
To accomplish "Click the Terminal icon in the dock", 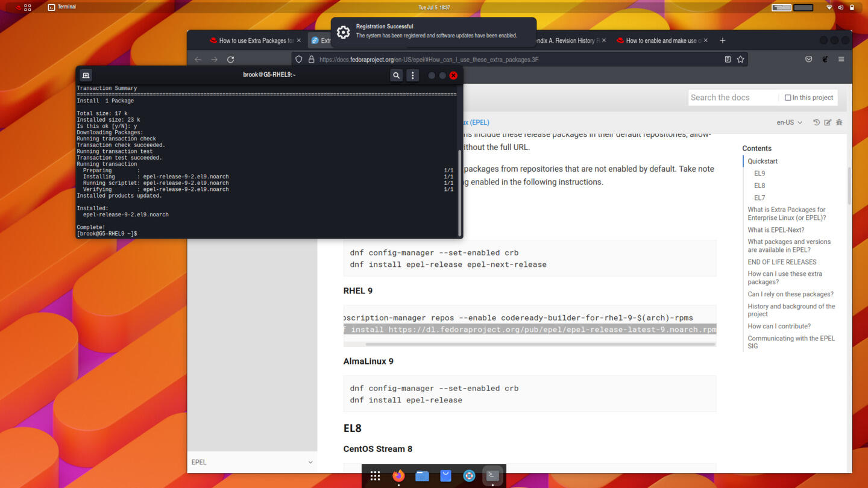I will tap(492, 476).
